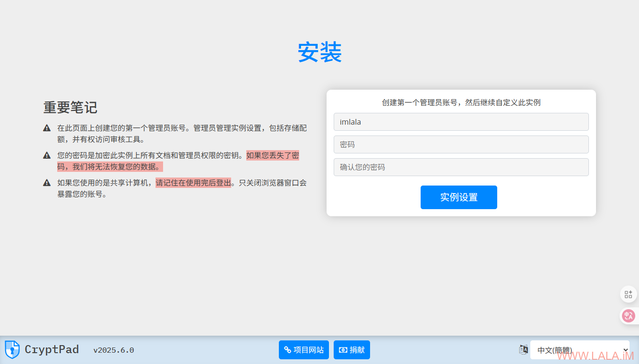The width and height of the screenshot is (639, 364).
Task: Click the pink floating translate icon
Action: pyautogui.click(x=629, y=316)
